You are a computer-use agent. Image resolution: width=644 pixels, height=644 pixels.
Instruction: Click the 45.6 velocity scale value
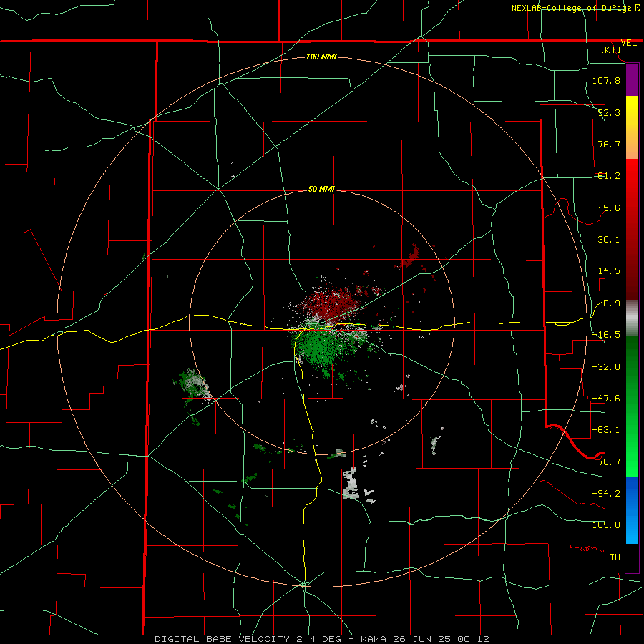[x=609, y=208]
